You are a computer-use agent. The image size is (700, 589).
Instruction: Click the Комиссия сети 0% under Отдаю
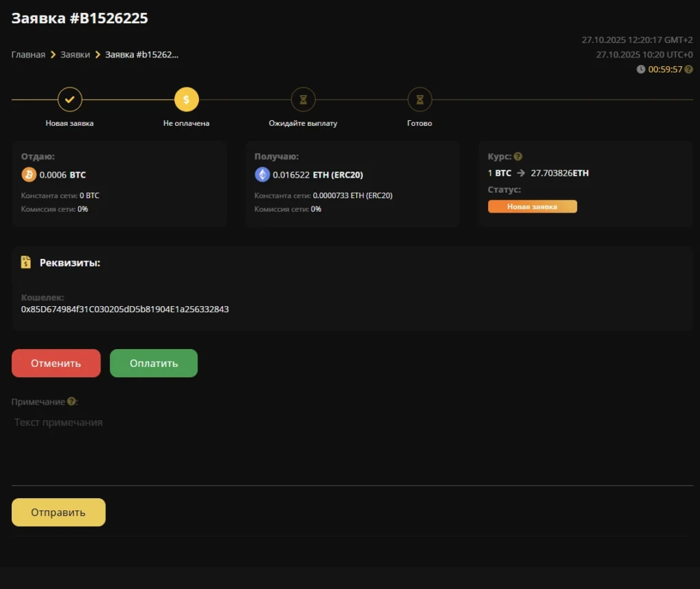55,209
